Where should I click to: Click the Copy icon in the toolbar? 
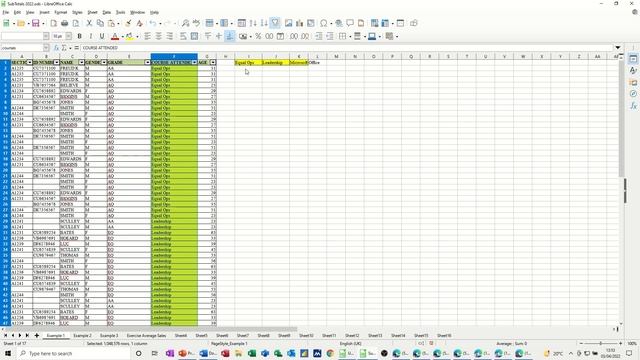100,23
